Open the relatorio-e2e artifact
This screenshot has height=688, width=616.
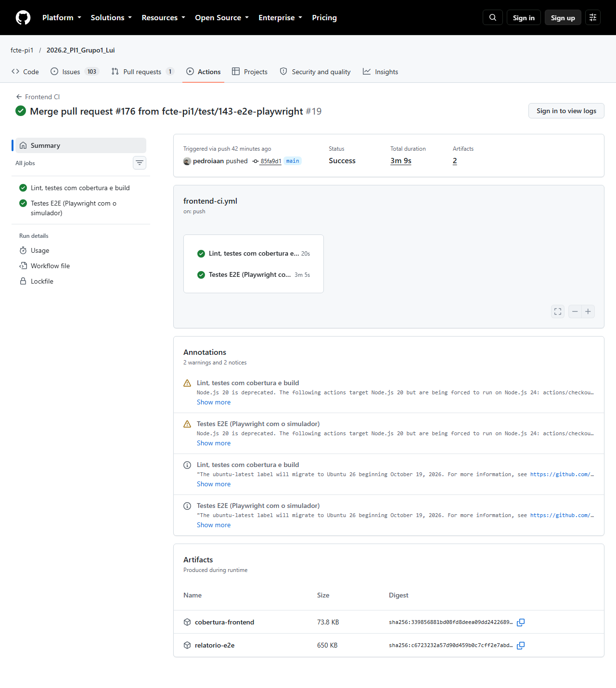pos(215,645)
